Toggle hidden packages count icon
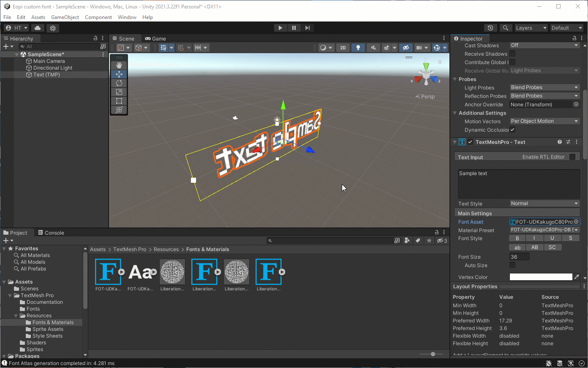The image size is (588, 368). (x=442, y=241)
